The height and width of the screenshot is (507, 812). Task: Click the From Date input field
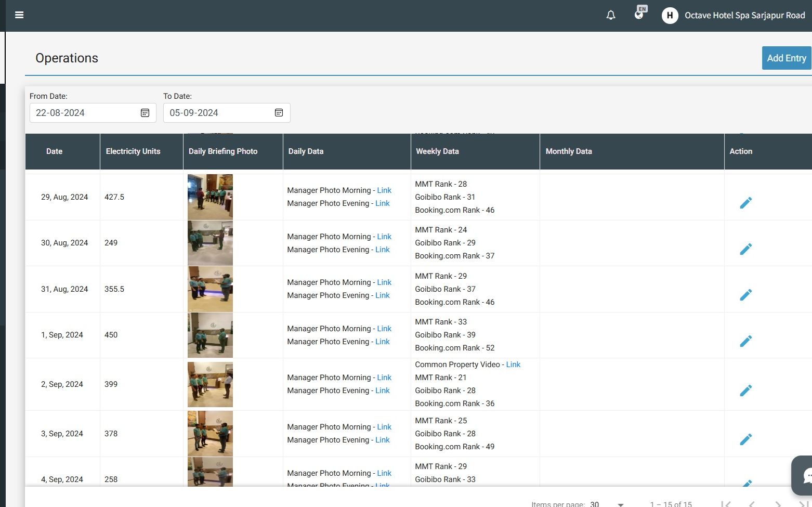[x=83, y=113]
